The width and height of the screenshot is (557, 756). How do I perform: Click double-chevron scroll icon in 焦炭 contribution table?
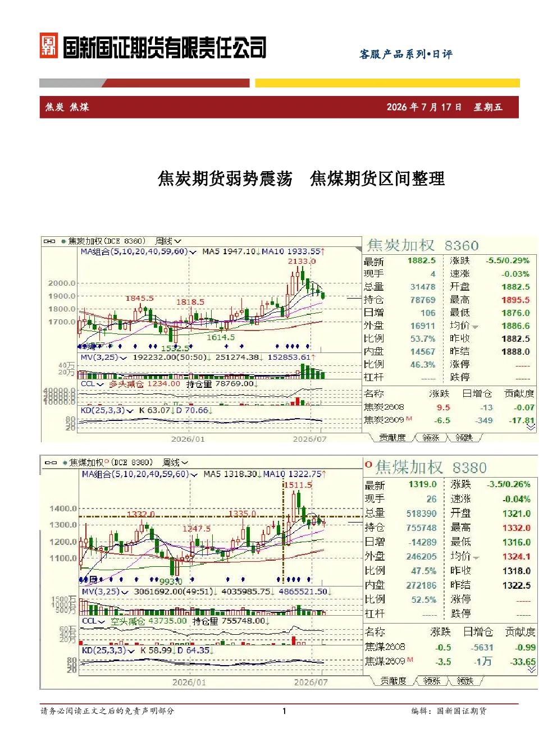531,427
